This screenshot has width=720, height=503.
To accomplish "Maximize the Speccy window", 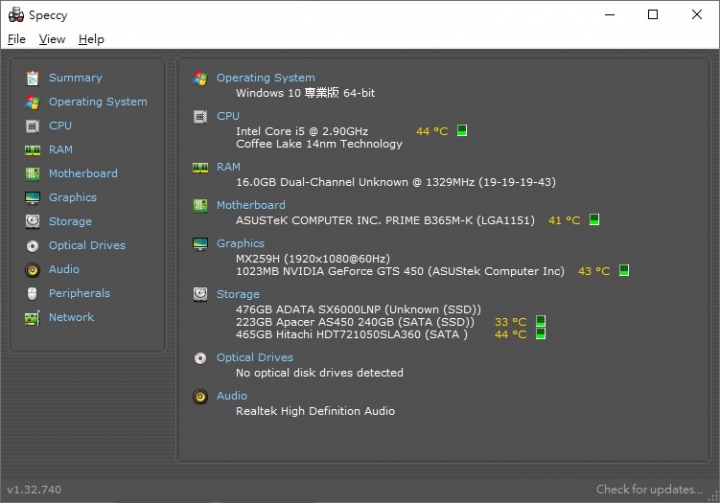I will tap(652, 15).
